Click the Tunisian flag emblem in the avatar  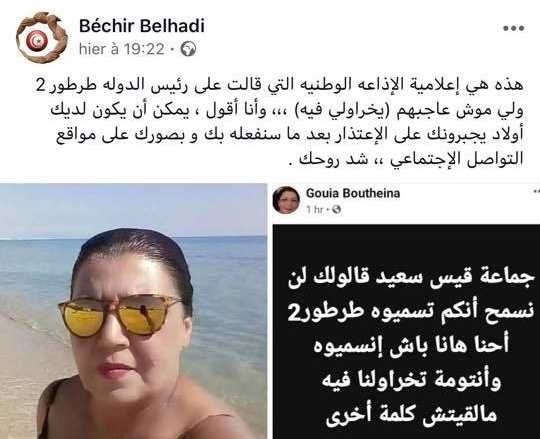37,41
